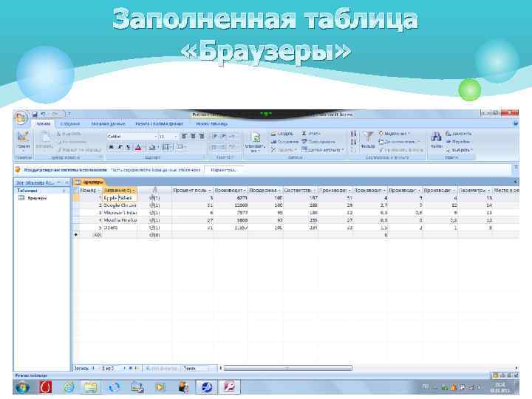Click the Spelling check icon
The height and width of the screenshot is (399, 532).
(304, 142)
